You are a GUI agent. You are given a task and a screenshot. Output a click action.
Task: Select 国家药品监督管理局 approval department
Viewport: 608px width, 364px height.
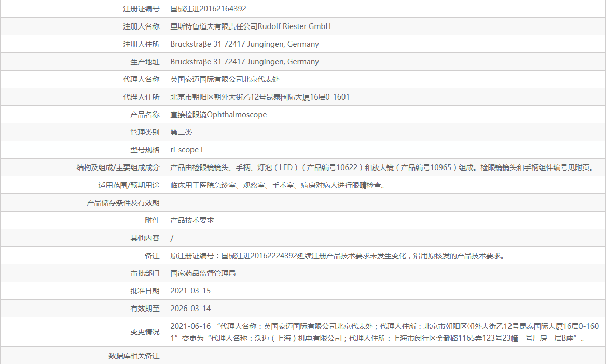pyautogui.click(x=203, y=273)
